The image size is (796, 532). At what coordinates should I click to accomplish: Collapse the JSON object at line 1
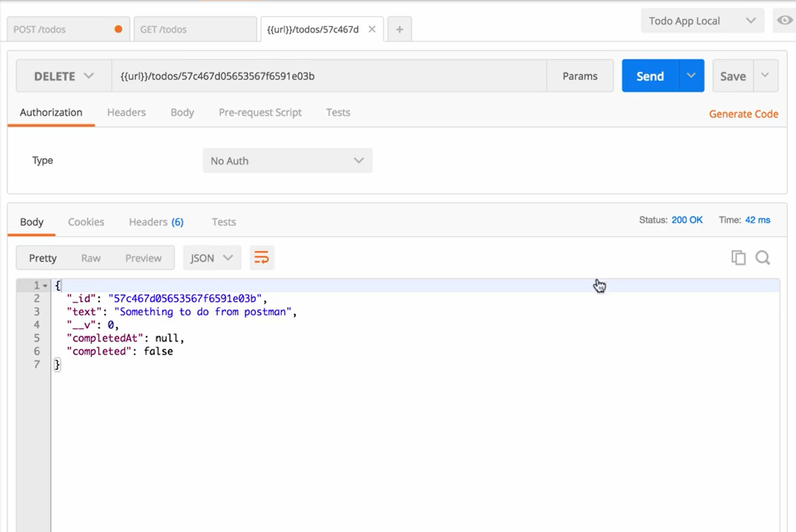pyautogui.click(x=46, y=286)
